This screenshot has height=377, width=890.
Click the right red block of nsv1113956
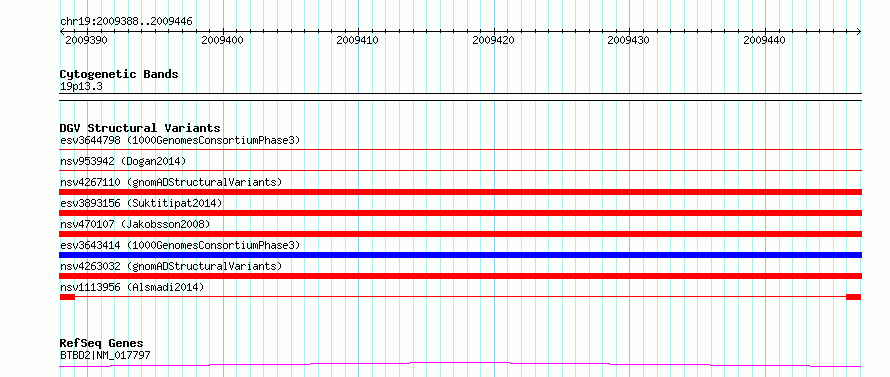(853, 297)
